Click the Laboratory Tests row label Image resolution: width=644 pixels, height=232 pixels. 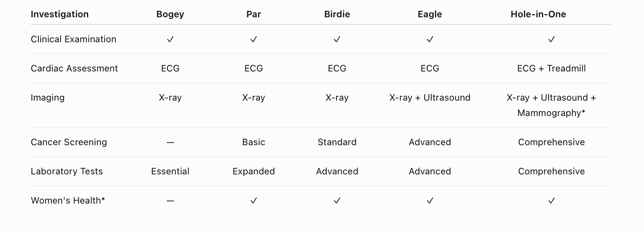[67, 171]
